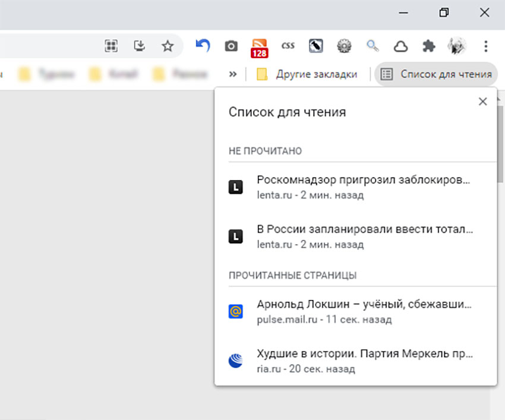Viewport: 505px width, 420px height.
Task: Minimize the browser window
Action: tap(403, 13)
